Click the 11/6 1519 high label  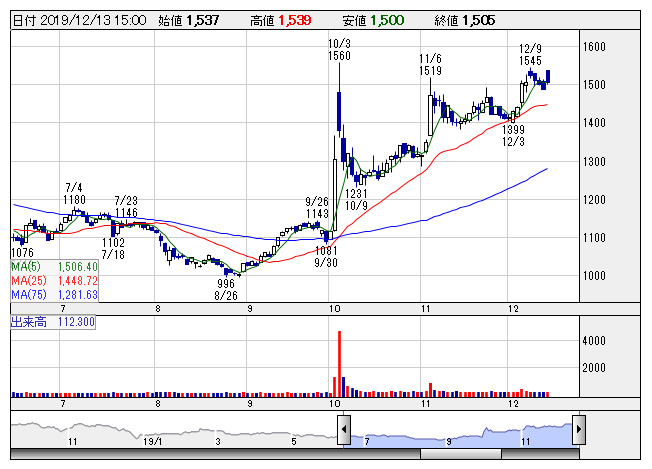click(430, 65)
